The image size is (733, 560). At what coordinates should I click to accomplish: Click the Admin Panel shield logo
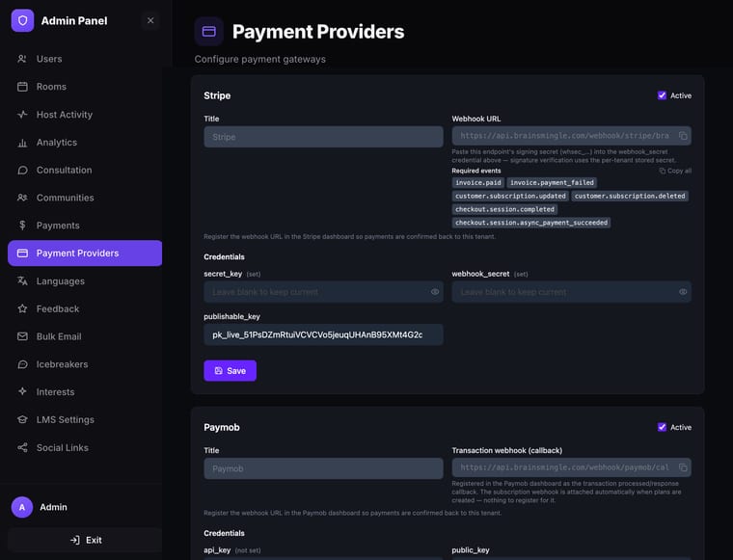22,20
